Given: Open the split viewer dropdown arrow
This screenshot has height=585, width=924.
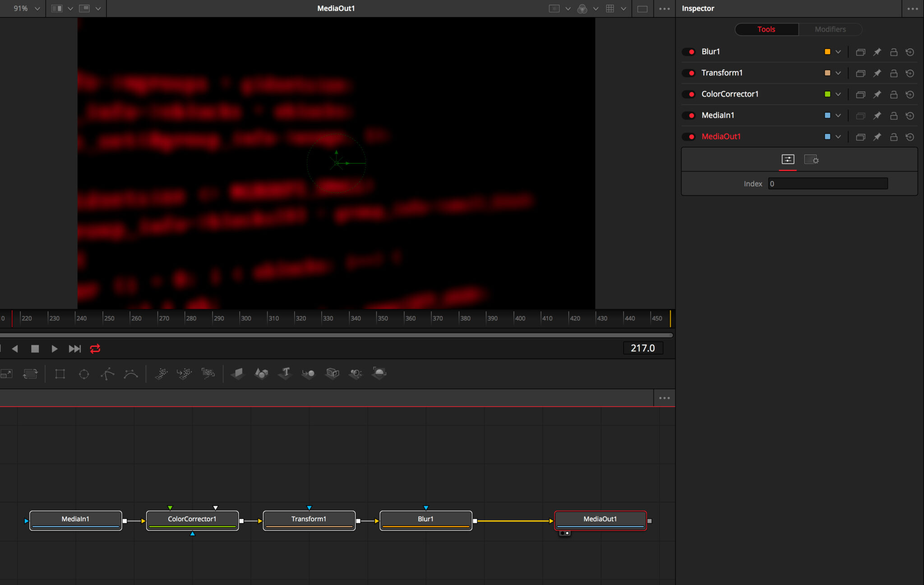Looking at the screenshot, I should pyautogui.click(x=70, y=9).
